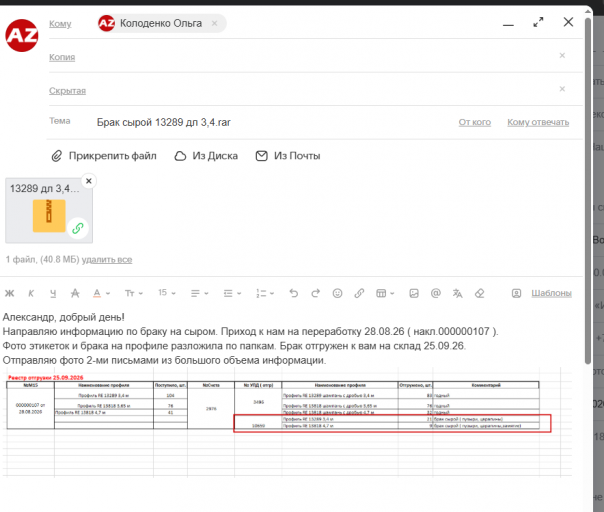Screen dimensions: 604x512
Task: Toggle bold formatting (Ж)
Action: (10, 294)
